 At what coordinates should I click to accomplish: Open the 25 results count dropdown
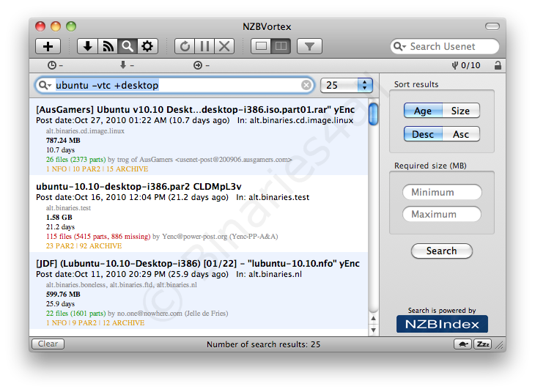click(347, 85)
